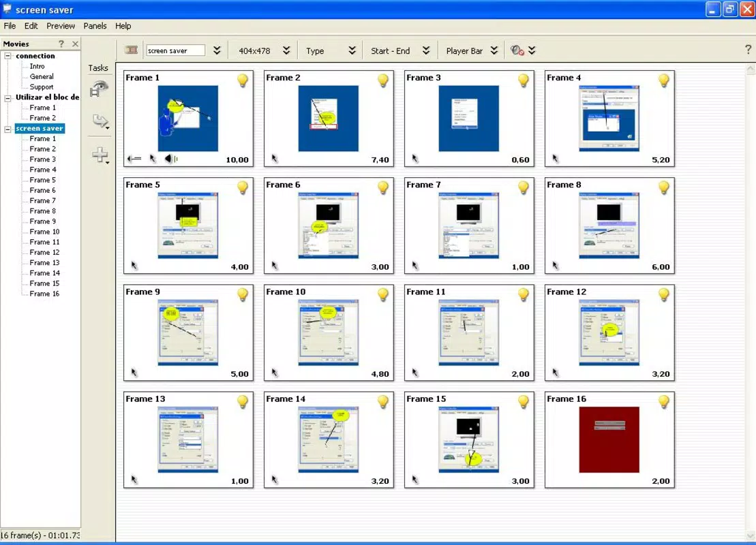Screen dimensions: 756x545
Task: Toggle the light bulb on Frame 6
Action: pyautogui.click(x=383, y=187)
